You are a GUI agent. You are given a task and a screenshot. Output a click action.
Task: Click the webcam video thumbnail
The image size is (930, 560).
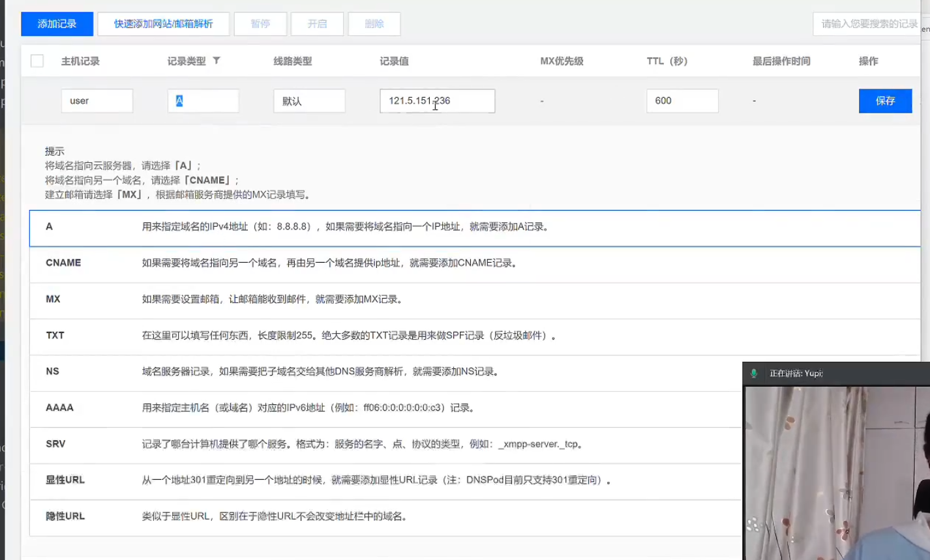(837, 473)
